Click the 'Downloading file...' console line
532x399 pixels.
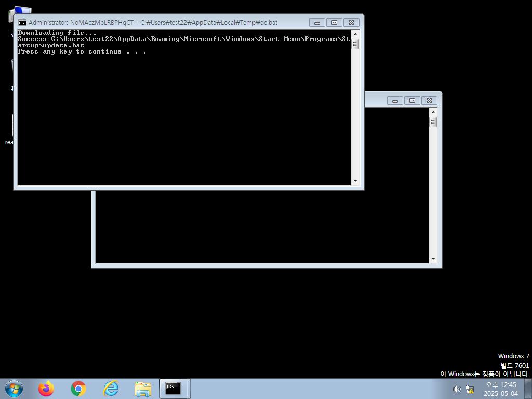click(x=57, y=33)
